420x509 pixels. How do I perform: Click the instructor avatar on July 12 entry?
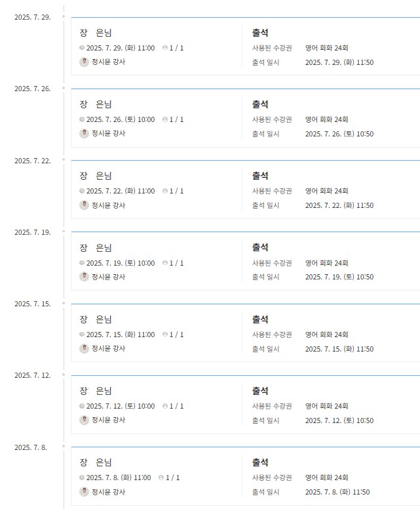[84, 420]
